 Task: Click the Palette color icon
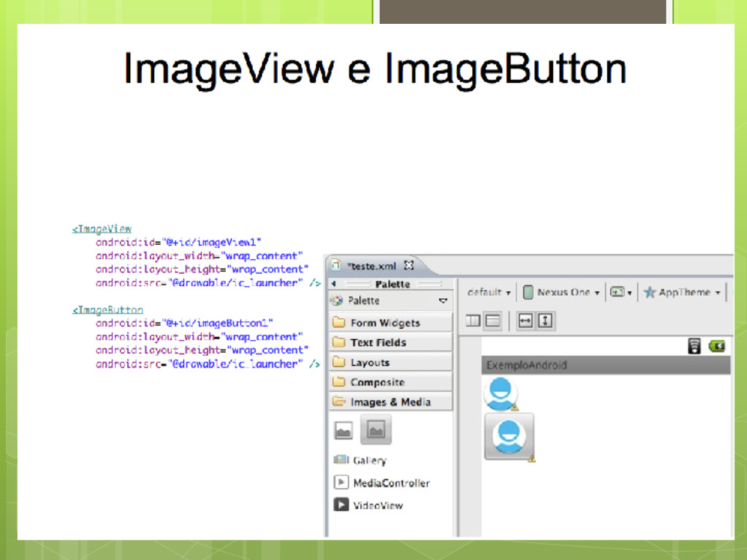336,300
